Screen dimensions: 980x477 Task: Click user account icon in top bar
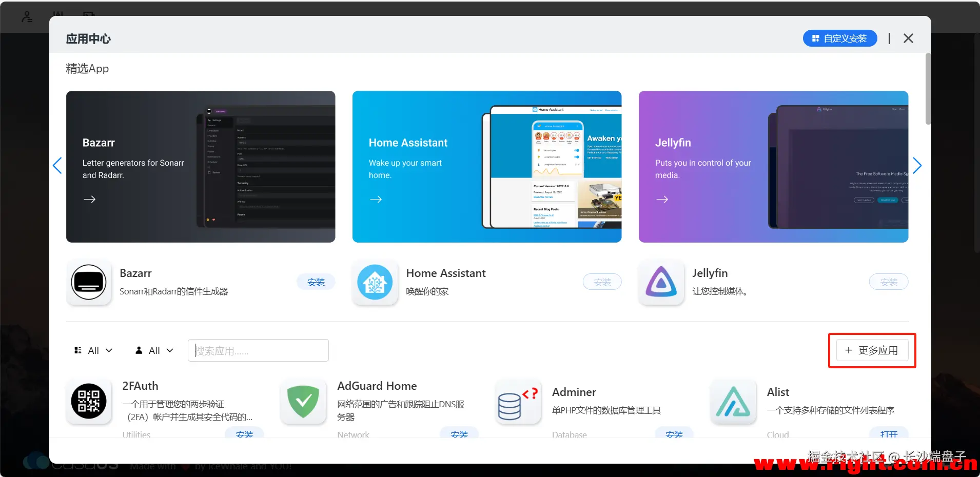click(x=27, y=16)
